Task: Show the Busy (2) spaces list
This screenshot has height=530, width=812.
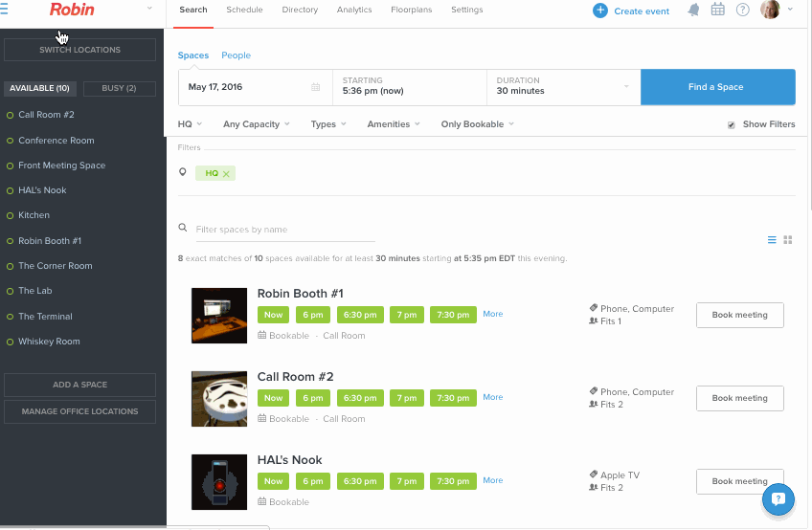Action: pyautogui.click(x=119, y=89)
